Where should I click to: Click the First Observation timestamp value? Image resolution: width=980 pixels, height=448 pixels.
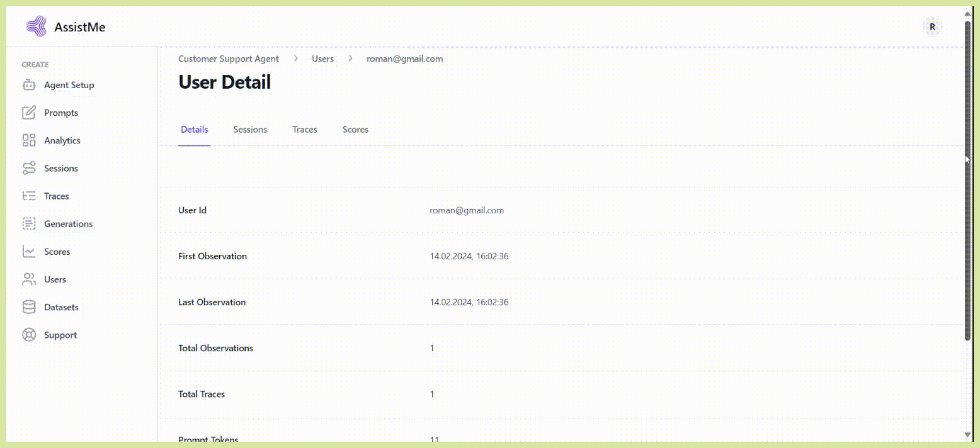click(x=469, y=256)
